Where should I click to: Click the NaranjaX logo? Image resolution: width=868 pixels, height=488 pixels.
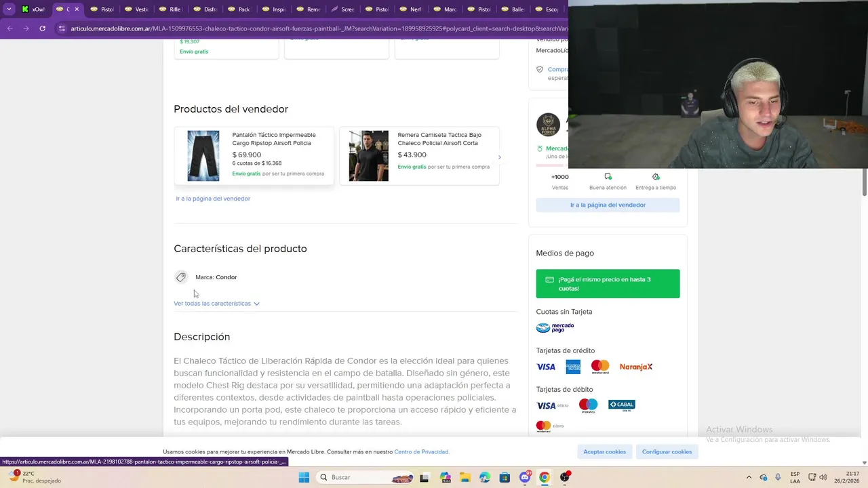636,367
